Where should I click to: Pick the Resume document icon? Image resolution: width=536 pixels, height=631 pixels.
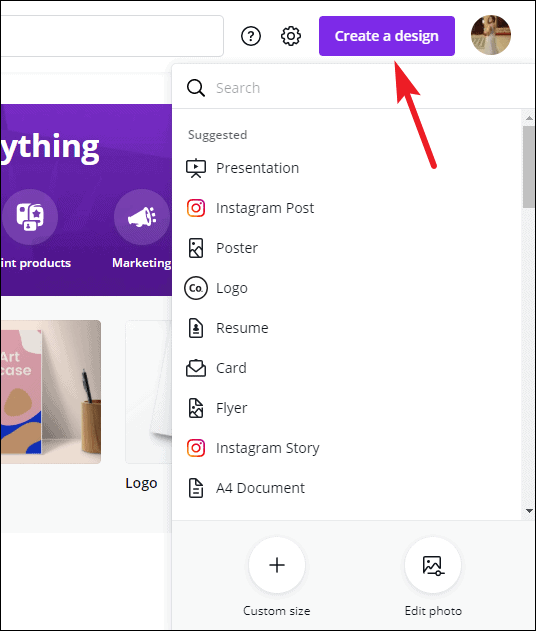pyautogui.click(x=196, y=328)
